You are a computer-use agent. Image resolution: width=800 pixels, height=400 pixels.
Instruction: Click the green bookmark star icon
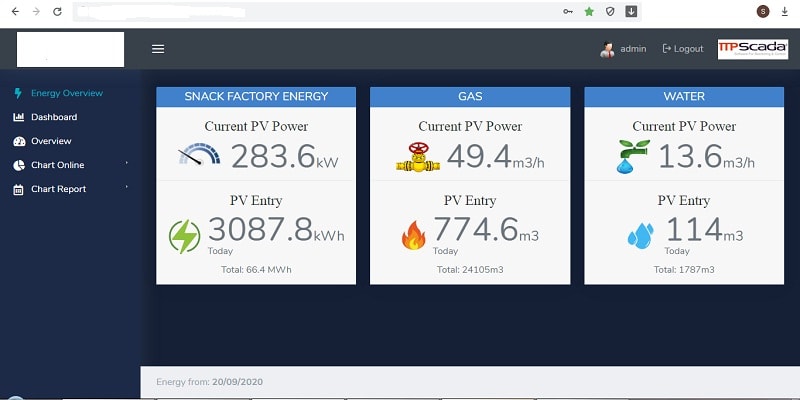click(x=589, y=12)
